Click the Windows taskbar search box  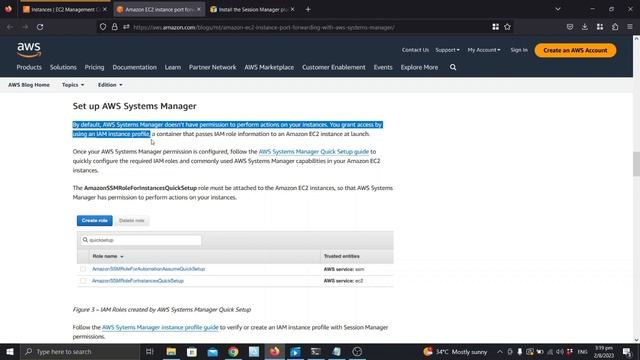pos(80,351)
